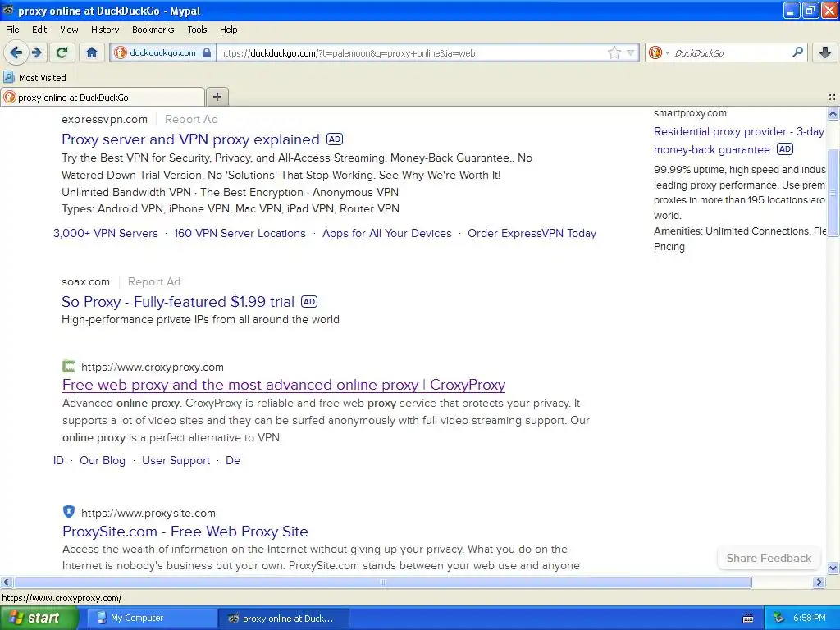840x630 pixels.
Task: Open the 'User Support' sitelink
Action: [x=176, y=461]
